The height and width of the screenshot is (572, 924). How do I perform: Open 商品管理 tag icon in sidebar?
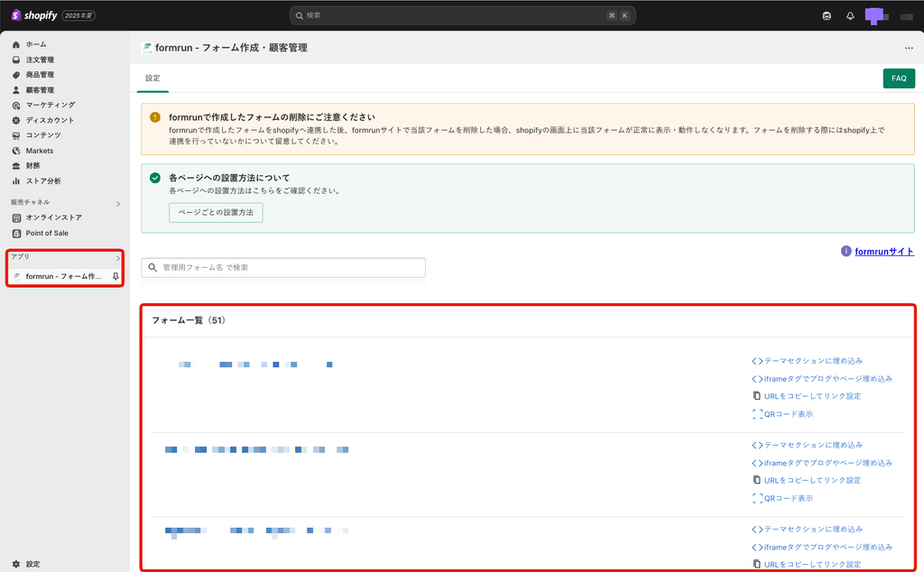[x=16, y=75]
